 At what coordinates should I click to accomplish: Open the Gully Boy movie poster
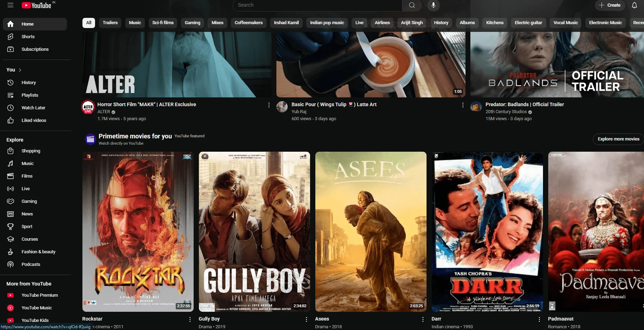pyautogui.click(x=254, y=231)
